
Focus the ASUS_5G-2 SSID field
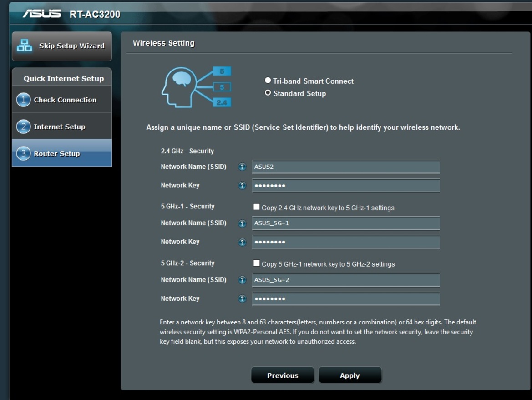346,280
